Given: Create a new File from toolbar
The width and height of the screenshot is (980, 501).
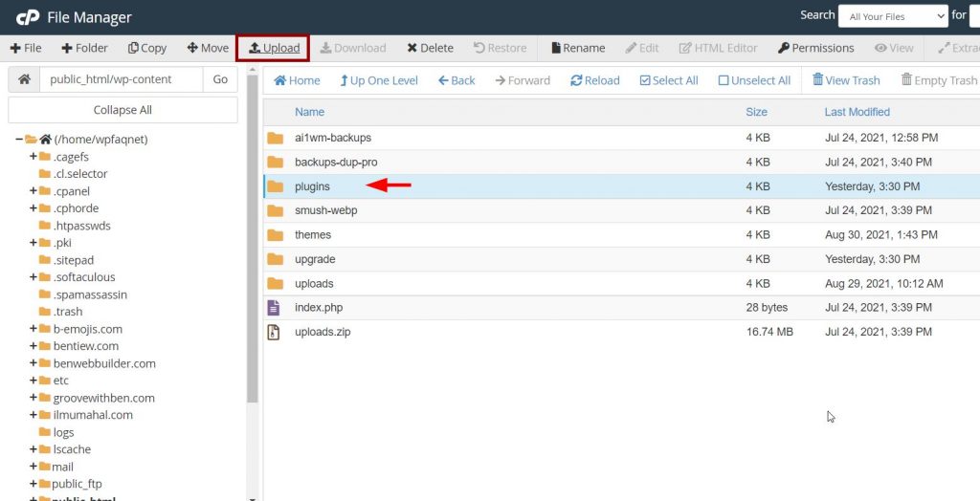Looking at the screenshot, I should point(26,48).
